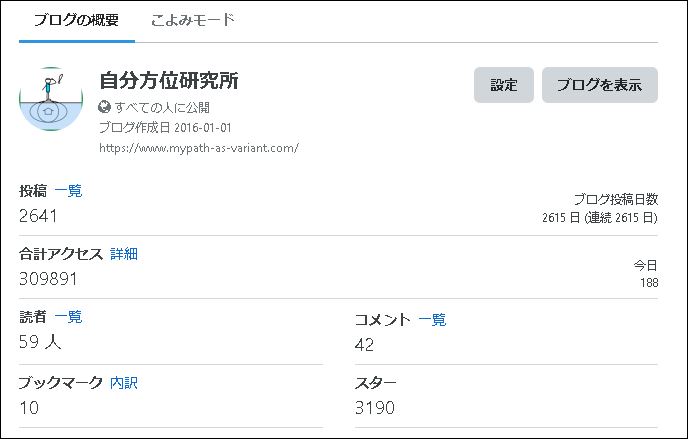Click the reader count 59 人
The height and width of the screenshot is (439, 688).
40,342
